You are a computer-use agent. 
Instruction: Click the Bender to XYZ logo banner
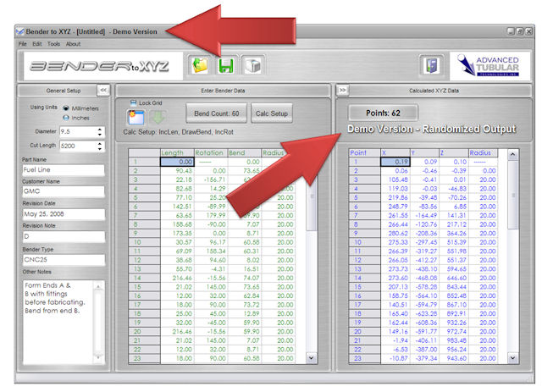(100, 66)
